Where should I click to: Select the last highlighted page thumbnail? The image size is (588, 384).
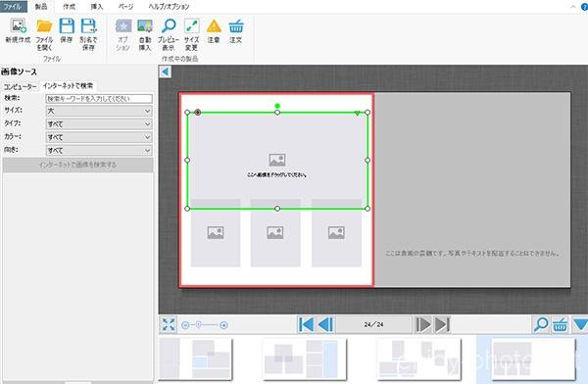[533, 360]
